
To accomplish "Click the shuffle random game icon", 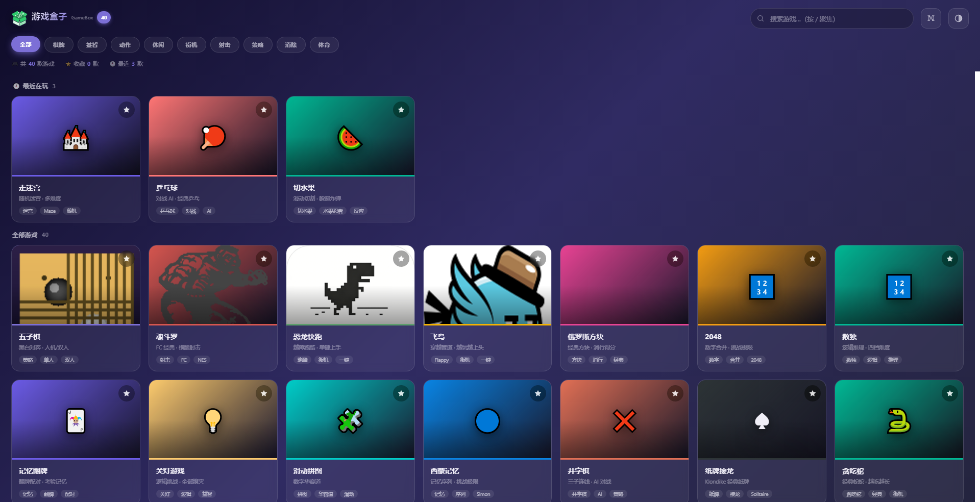I will (931, 18).
